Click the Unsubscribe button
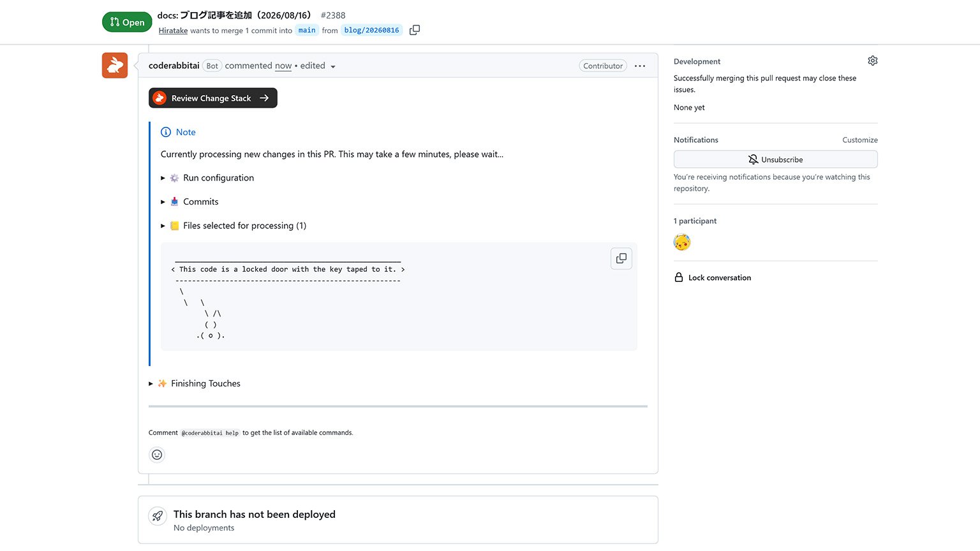Viewport: 980px width, 551px height. click(775, 159)
